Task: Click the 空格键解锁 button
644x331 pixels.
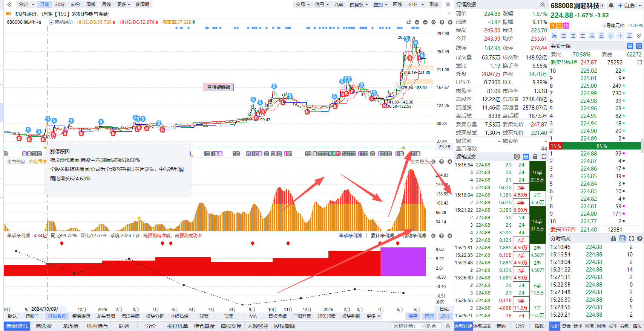Action: click(x=219, y=87)
